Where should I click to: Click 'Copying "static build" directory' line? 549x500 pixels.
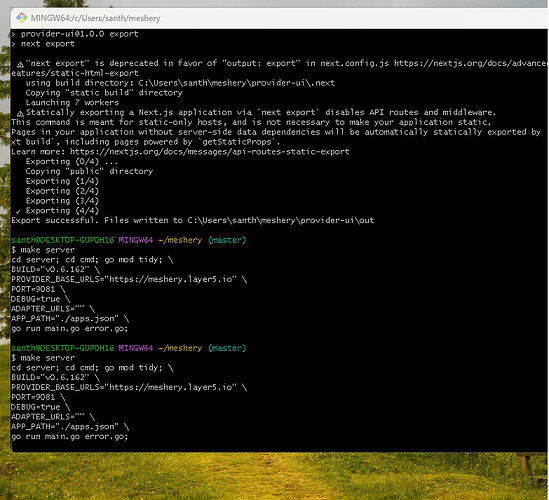104,93
